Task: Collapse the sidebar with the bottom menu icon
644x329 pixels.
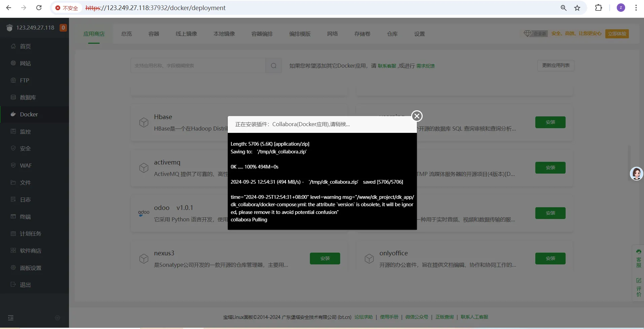Action: [11, 318]
